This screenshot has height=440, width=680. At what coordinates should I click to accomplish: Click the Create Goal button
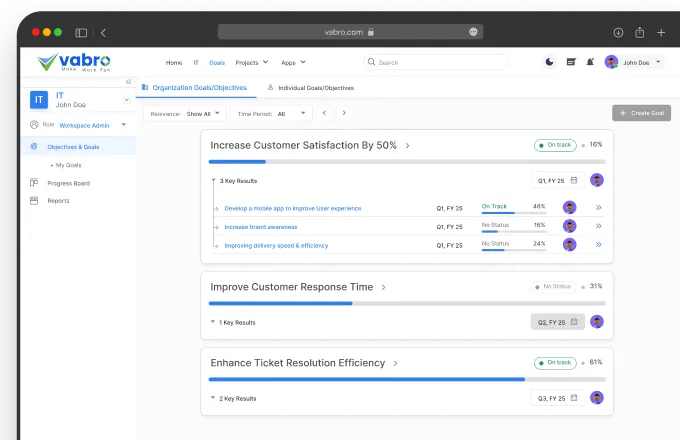(640, 113)
